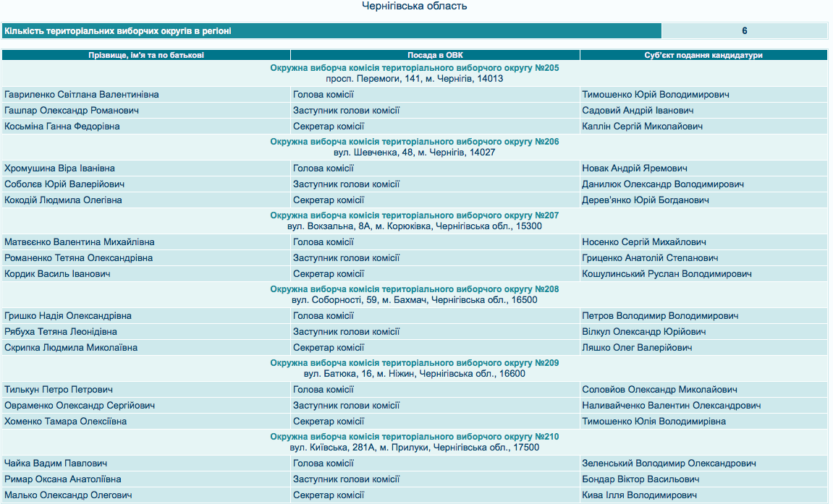This screenshot has height=504, width=833.
Task: Select the Гавриленко Світлана Валентинівна name cell
Action: point(82,95)
